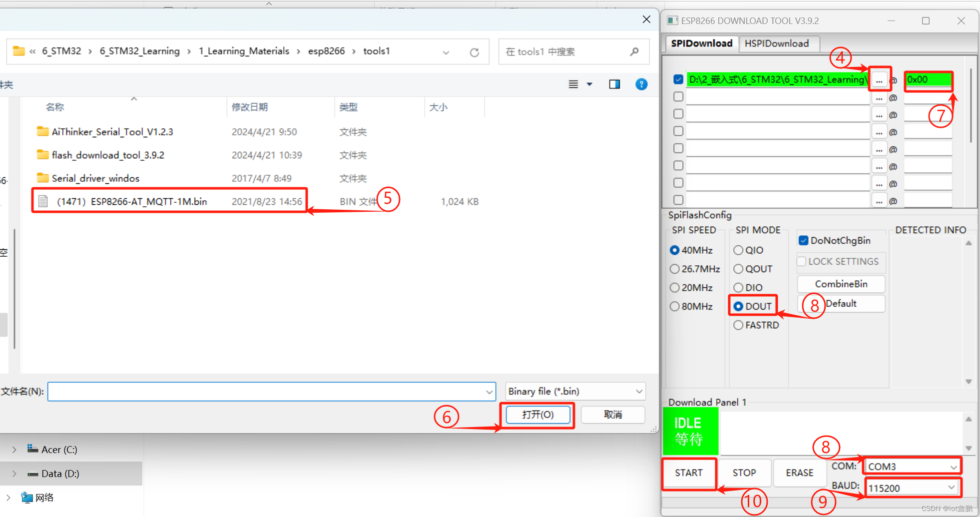Uncheck the first firmware file checkbox
Image resolution: width=980 pixels, height=517 pixels.
click(678, 79)
